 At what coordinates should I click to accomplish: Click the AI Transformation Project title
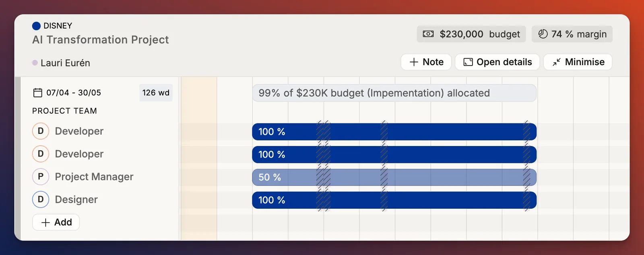click(101, 40)
